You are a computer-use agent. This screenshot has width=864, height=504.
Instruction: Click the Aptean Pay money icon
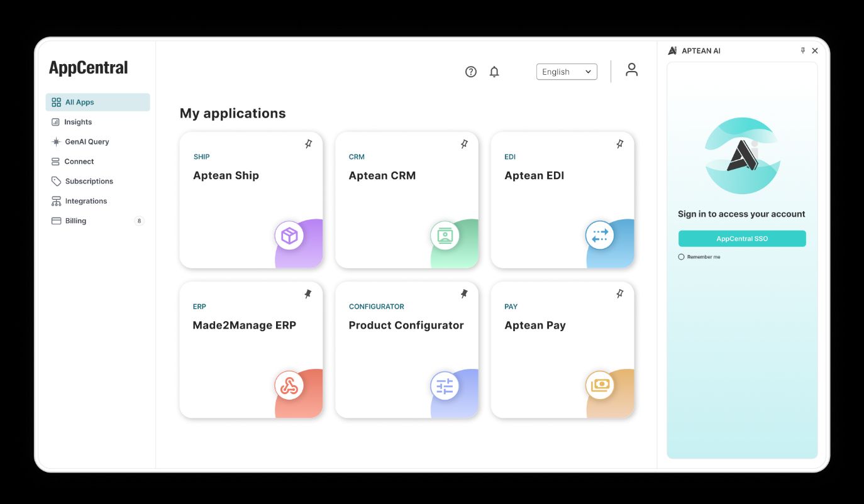click(600, 385)
